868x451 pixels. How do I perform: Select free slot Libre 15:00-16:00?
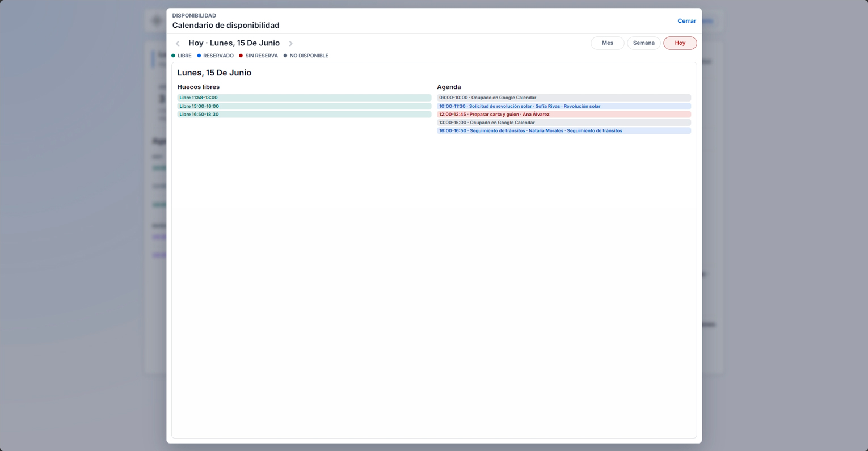pyautogui.click(x=304, y=106)
